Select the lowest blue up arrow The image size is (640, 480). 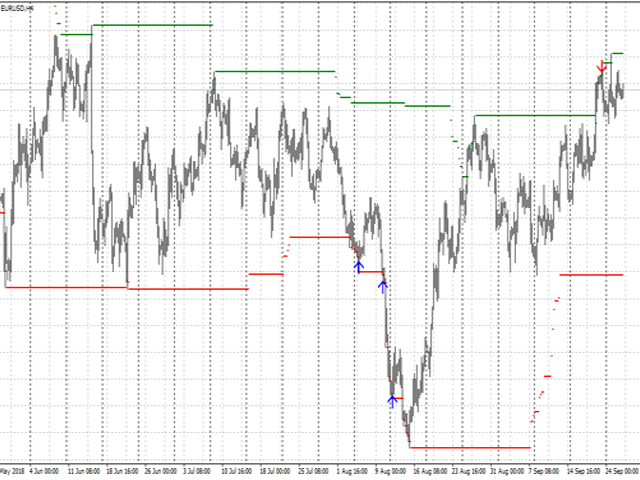click(x=392, y=400)
